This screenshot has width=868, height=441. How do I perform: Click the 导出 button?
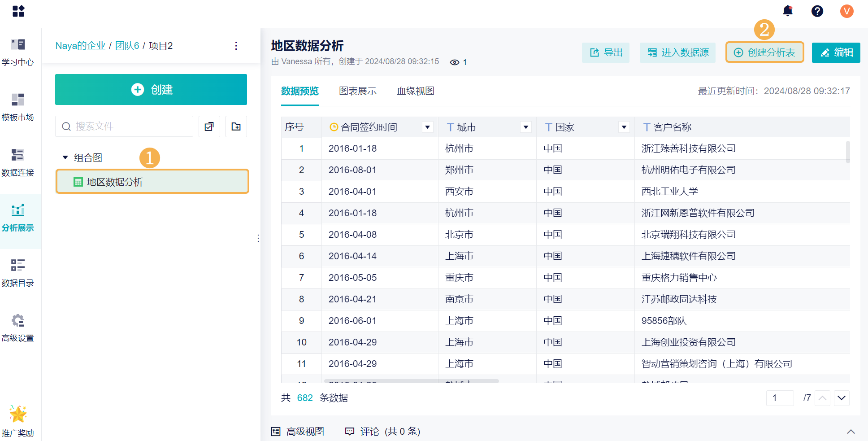(606, 52)
